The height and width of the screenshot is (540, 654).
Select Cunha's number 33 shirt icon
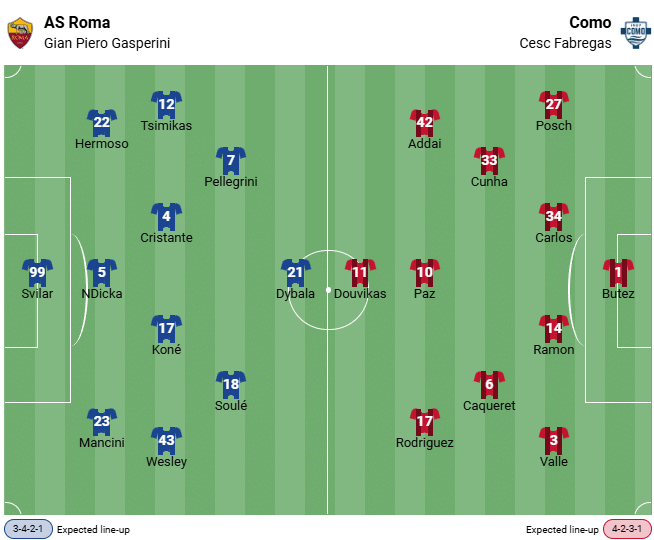489,160
